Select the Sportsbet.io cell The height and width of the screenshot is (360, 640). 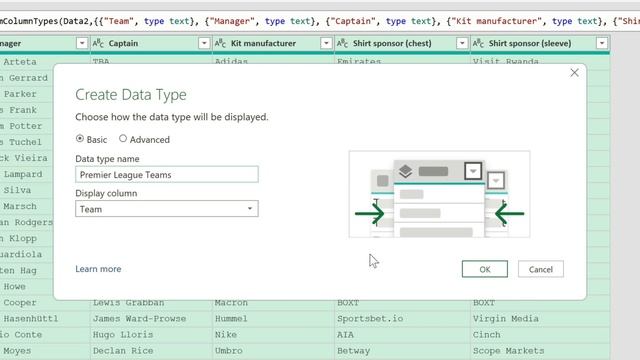pyautogui.click(x=402, y=318)
